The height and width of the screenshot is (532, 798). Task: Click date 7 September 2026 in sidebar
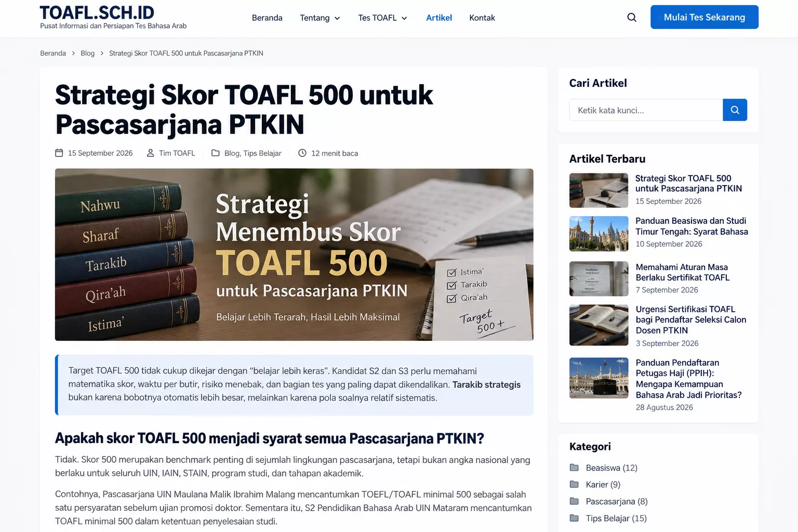(x=667, y=290)
